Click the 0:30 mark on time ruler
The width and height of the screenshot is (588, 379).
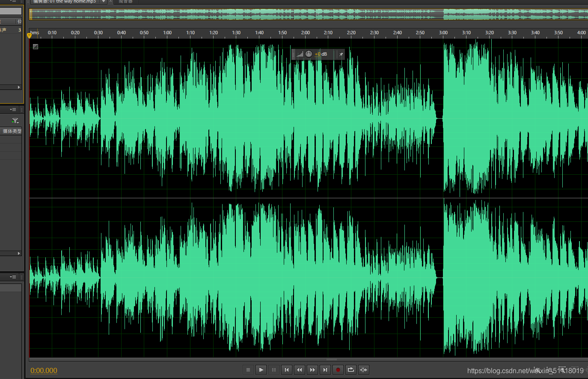pyautogui.click(x=98, y=33)
